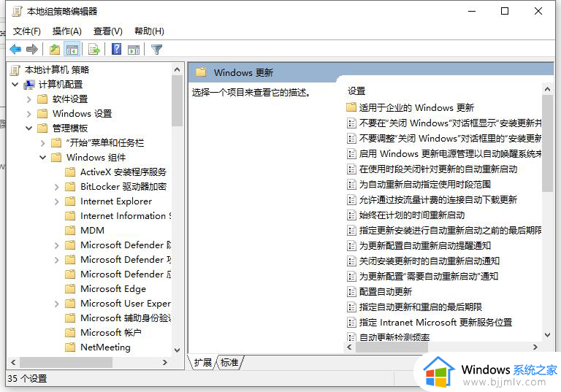Click the folder icon next to MDM
561x392 pixels.
(70, 230)
